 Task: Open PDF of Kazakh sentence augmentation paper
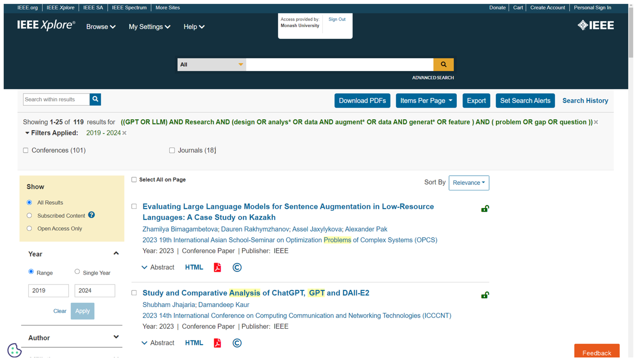tap(217, 267)
